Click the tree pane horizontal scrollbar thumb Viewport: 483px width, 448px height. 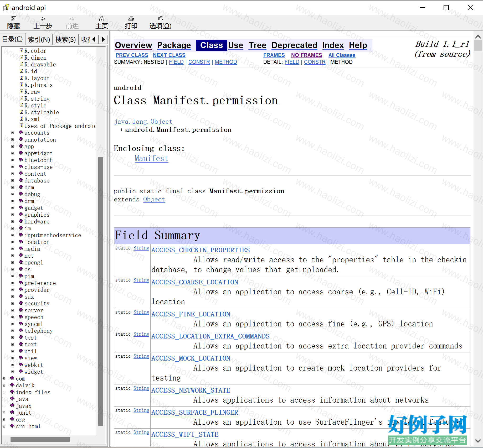40,440
